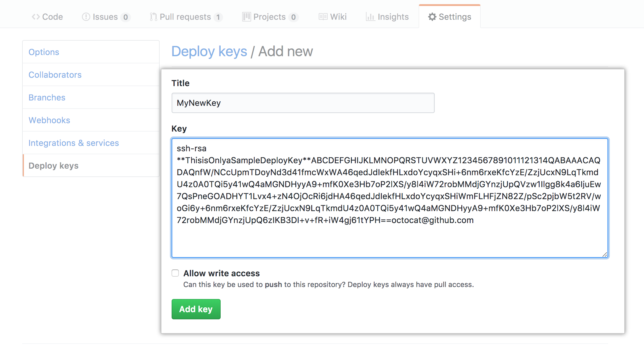Open the Webhooks settings page
The image size is (644, 357).
click(x=49, y=120)
